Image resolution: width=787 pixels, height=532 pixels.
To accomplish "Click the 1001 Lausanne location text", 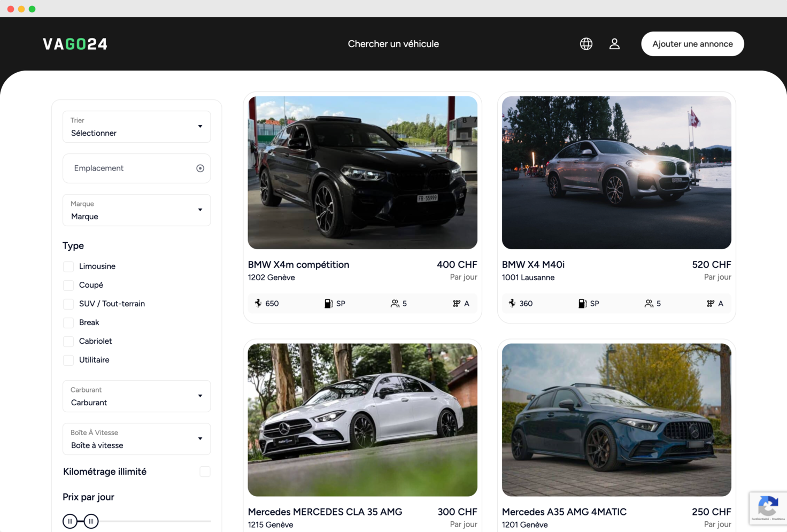I will click(528, 277).
